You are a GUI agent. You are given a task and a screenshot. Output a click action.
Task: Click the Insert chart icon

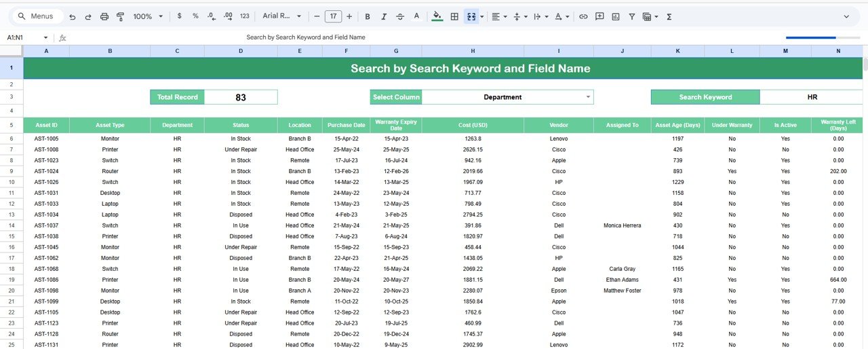pyautogui.click(x=616, y=16)
